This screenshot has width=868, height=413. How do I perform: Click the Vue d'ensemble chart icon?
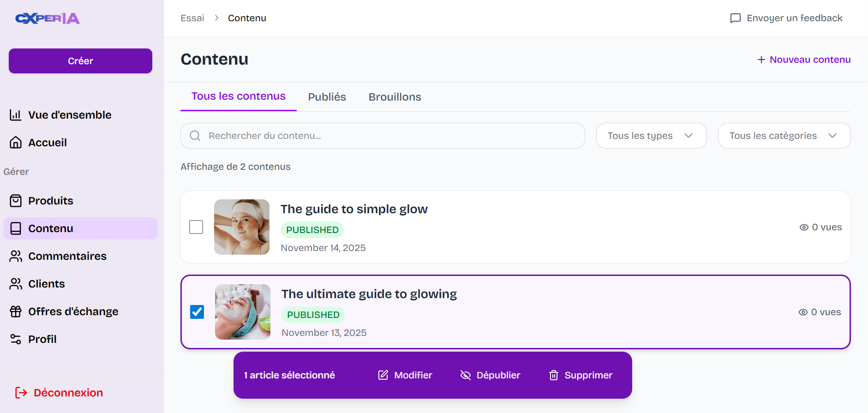click(16, 115)
